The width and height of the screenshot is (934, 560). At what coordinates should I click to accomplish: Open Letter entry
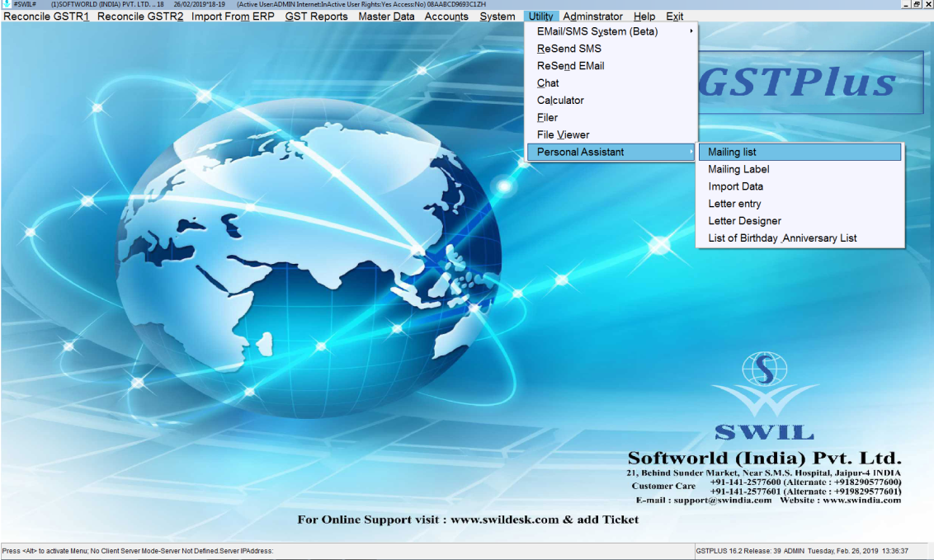tap(800, 204)
